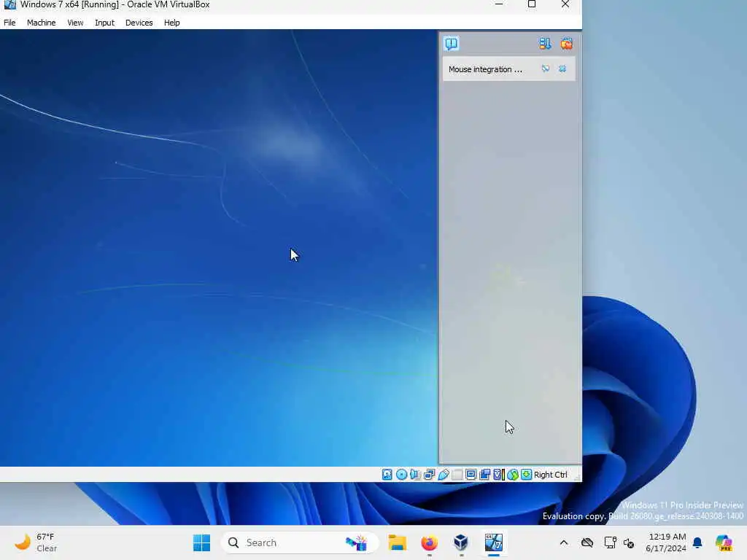Click the notification sort order icon

(544, 44)
